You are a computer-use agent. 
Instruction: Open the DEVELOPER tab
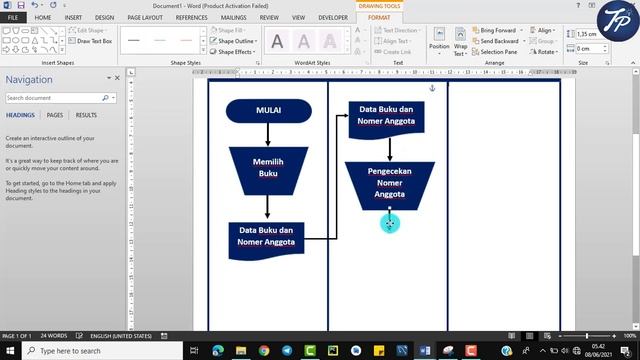click(x=333, y=18)
